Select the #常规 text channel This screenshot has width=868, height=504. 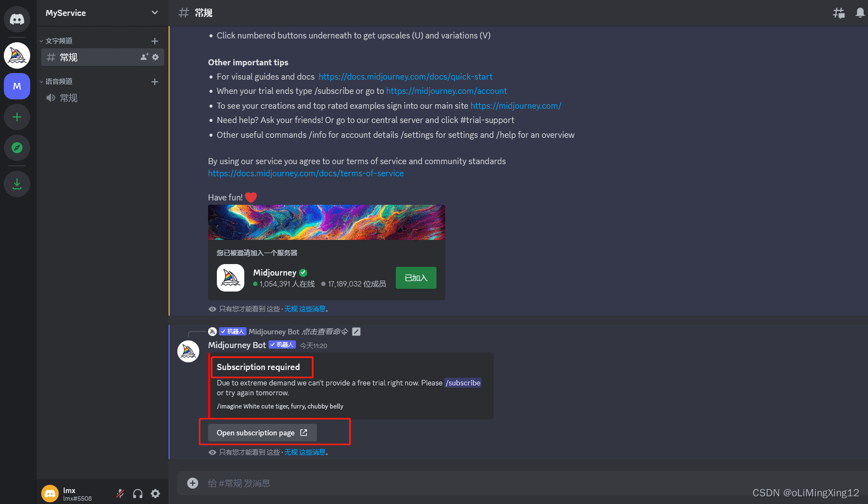[102, 57]
